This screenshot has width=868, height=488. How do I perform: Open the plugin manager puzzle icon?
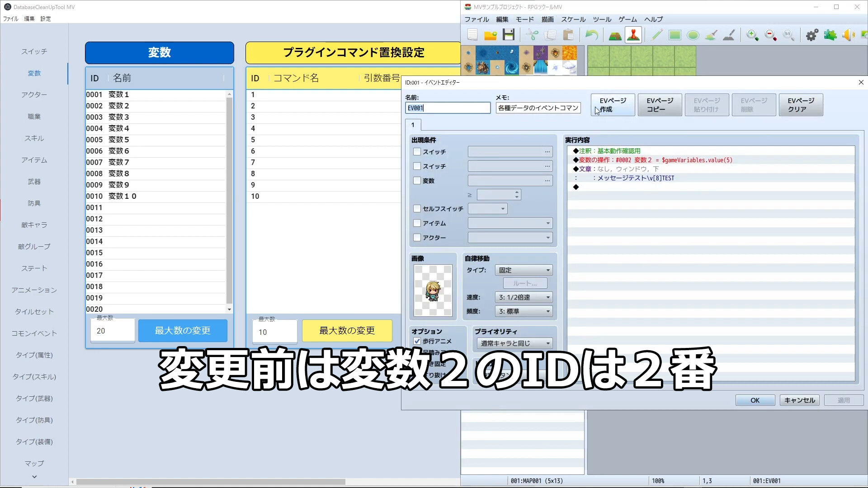click(830, 35)
